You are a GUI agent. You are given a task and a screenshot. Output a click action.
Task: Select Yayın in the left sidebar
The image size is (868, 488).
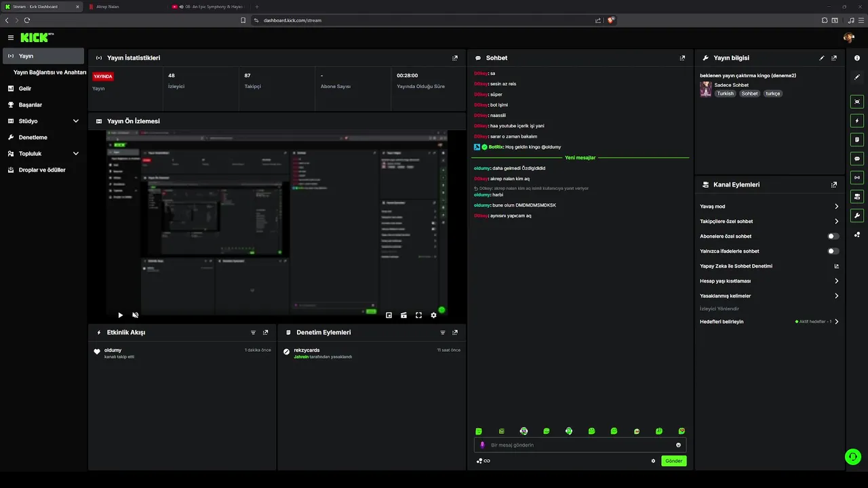click(43, 56)
